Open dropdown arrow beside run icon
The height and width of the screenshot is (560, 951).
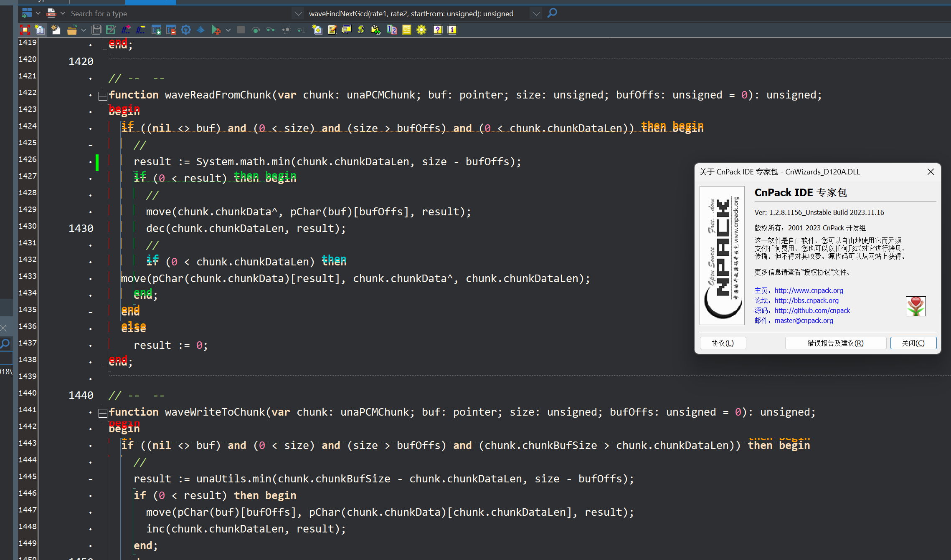click(228, 30)
